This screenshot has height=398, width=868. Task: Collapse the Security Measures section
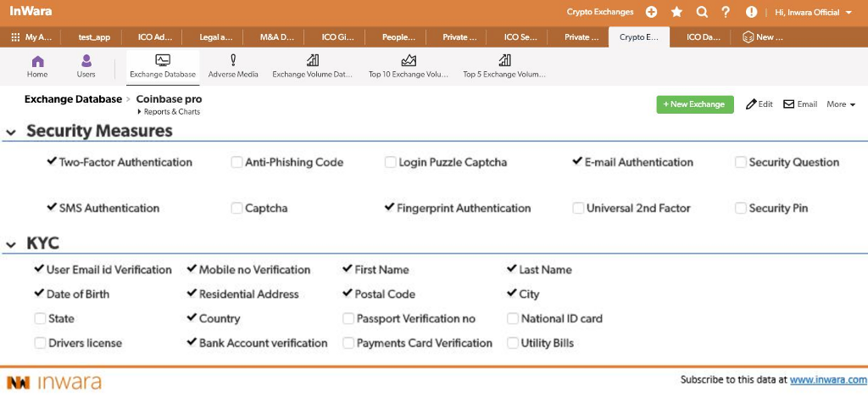tap(11, 132)
